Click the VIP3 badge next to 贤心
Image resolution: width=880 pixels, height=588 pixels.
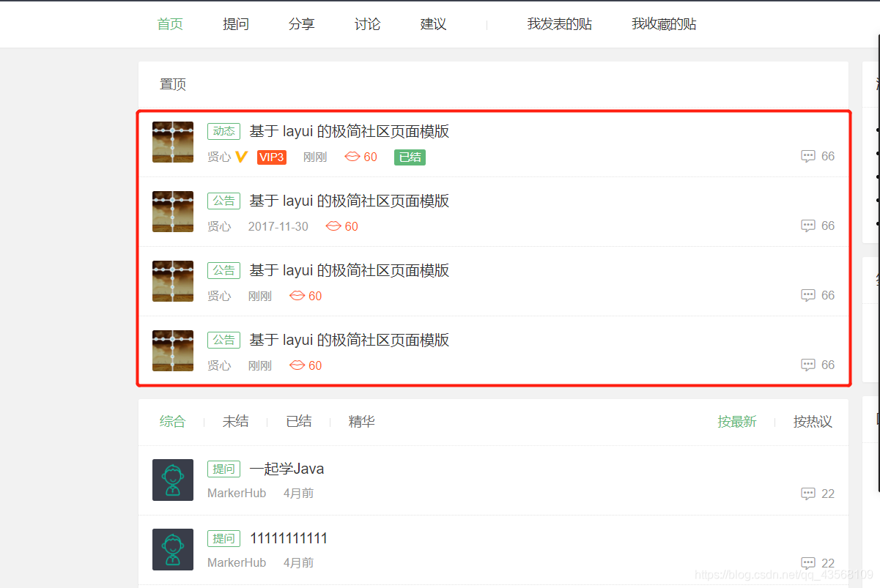tap(271, 157)
